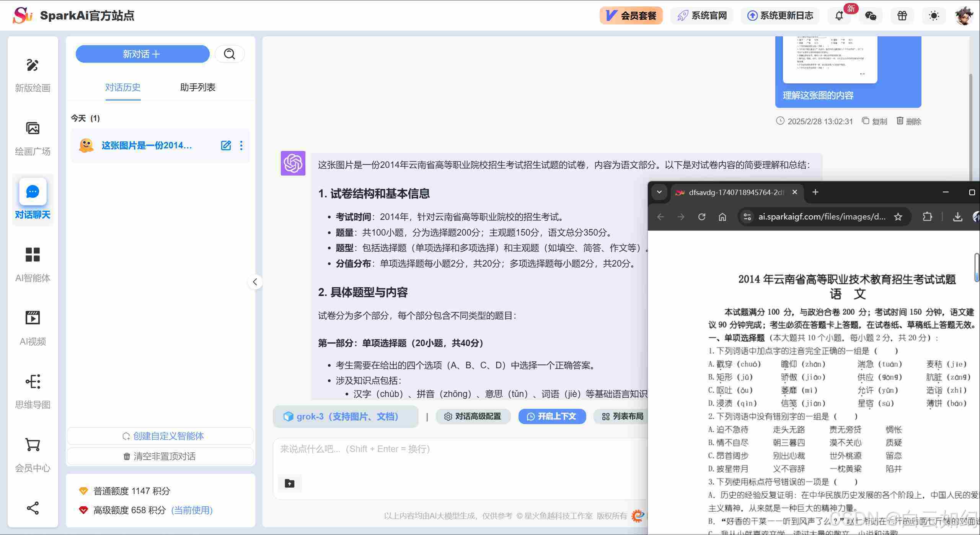Edit the conversation title with the pencil icon
Viewport: 980px width, 535px height.
pos(226,145)
